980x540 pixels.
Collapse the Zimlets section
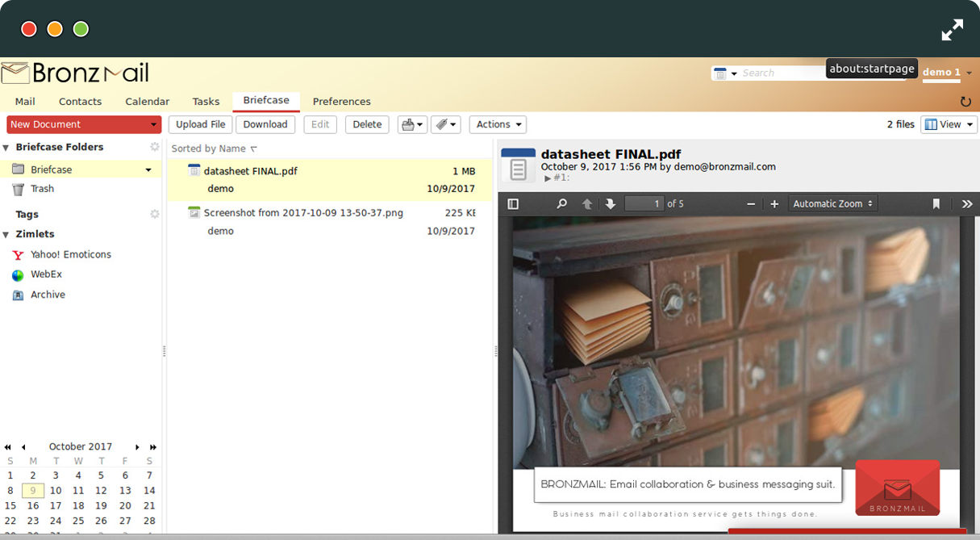tap(6, 235)
